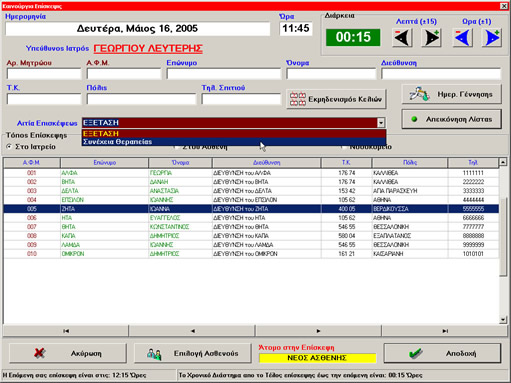The image size is (511, 383).
Task: Select patient row 006 ΗΤΑ
Action: (x=251, y=218)
